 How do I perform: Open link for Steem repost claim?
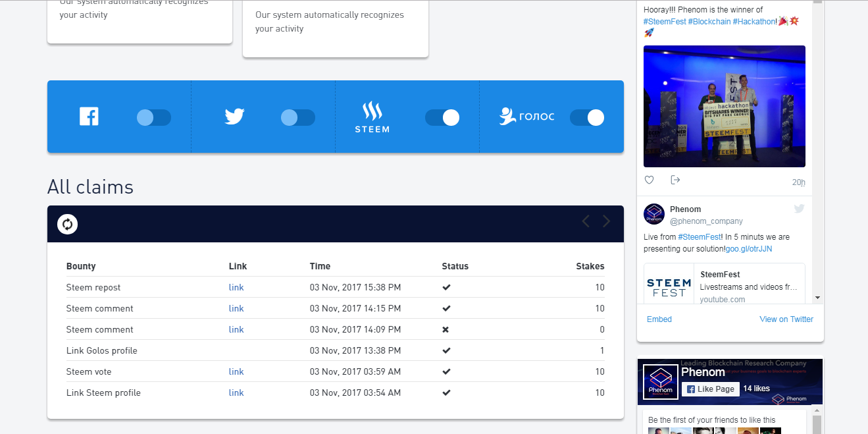(236, 287)
